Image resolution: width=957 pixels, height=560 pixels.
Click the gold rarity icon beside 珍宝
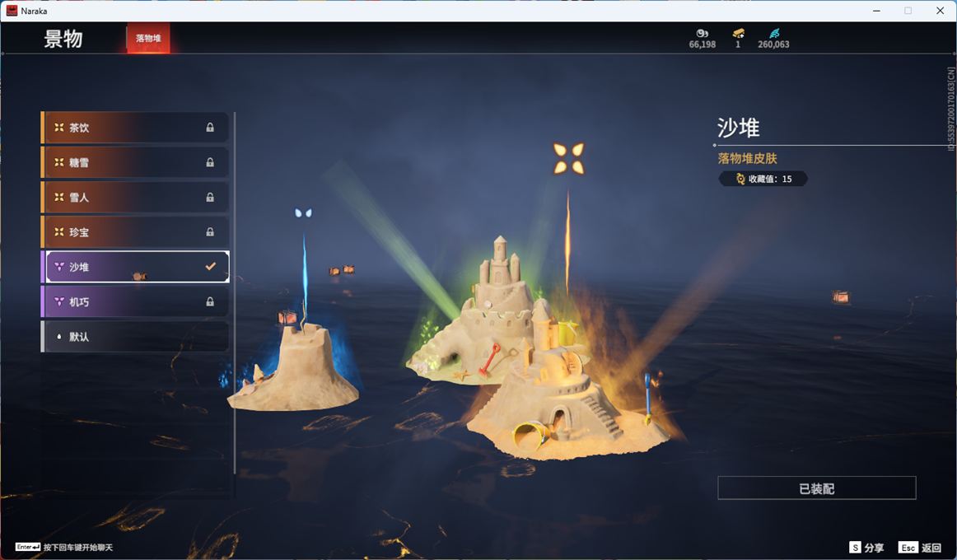coord(59,231)
